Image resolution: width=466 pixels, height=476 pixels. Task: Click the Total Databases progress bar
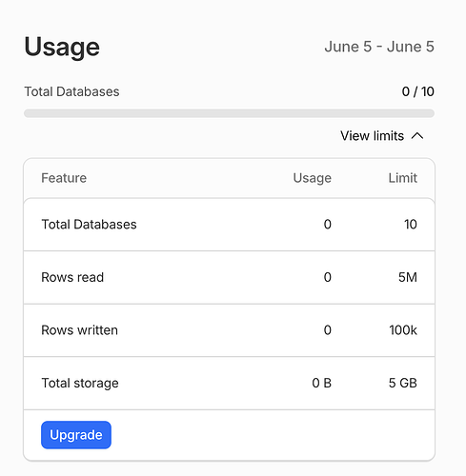(x=229, y=113)
